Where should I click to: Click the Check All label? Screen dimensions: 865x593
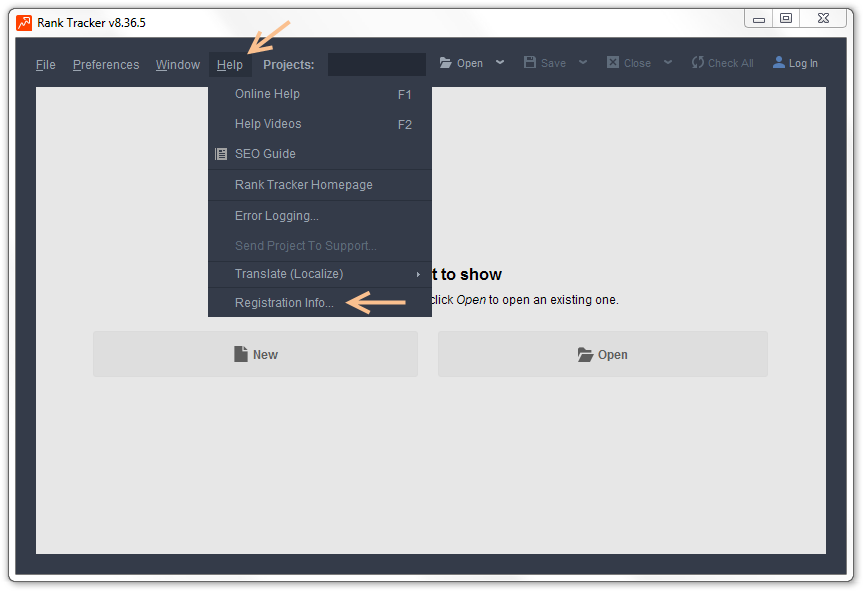731,63
